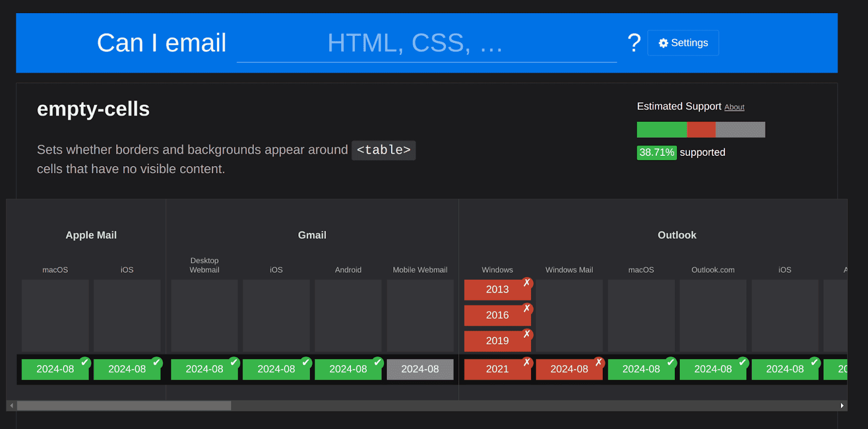868x429 pixels.
Task: Select Outlook Windows 2021 result
Action: 497,369
